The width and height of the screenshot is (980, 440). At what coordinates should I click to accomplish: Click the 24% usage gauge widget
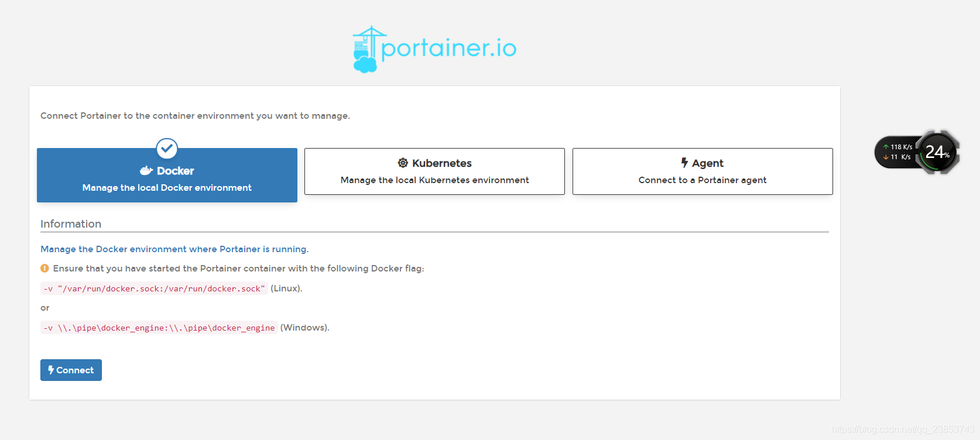point(937,152)
